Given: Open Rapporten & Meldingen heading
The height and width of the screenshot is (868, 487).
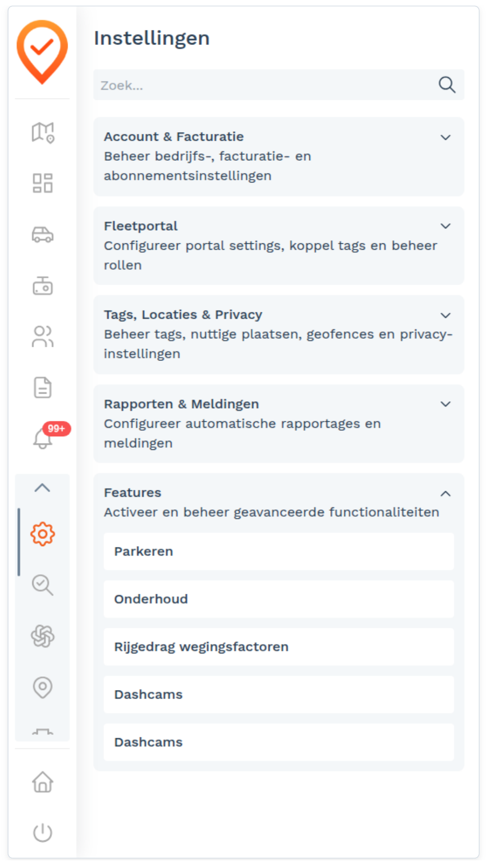Looking at the screenshot, I should click(x=181, y=404).
